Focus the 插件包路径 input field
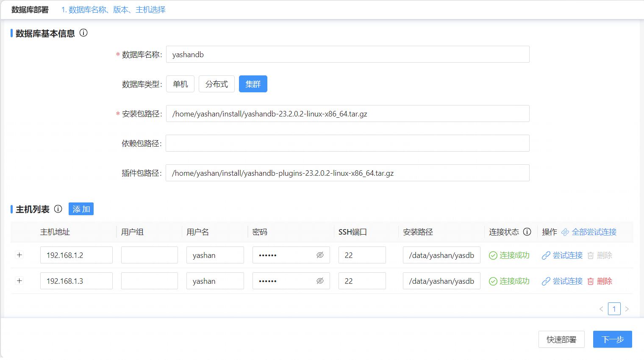Screen dimensions: 644x360 (347, 173)
